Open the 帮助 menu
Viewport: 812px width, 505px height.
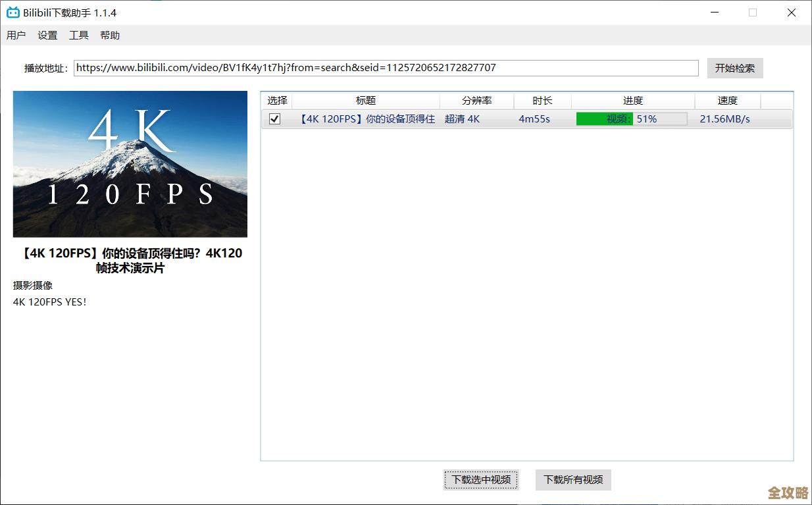click(x=109, y=35)
